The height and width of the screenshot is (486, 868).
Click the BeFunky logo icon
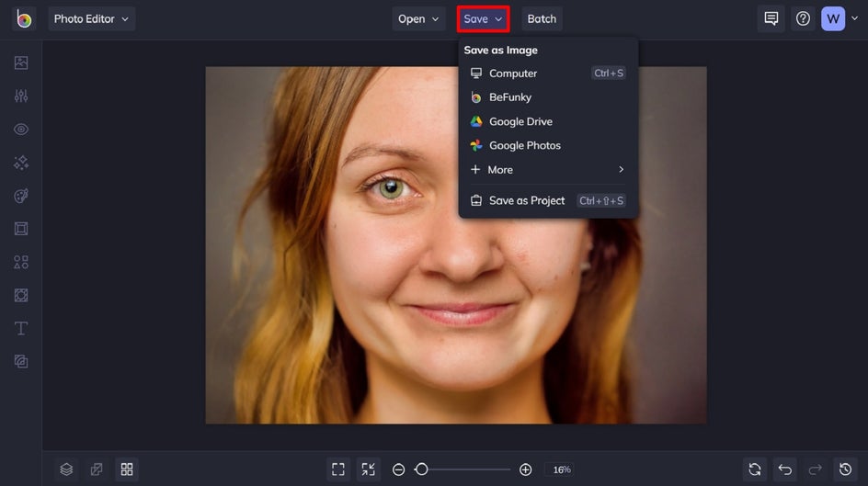point(23,18)
